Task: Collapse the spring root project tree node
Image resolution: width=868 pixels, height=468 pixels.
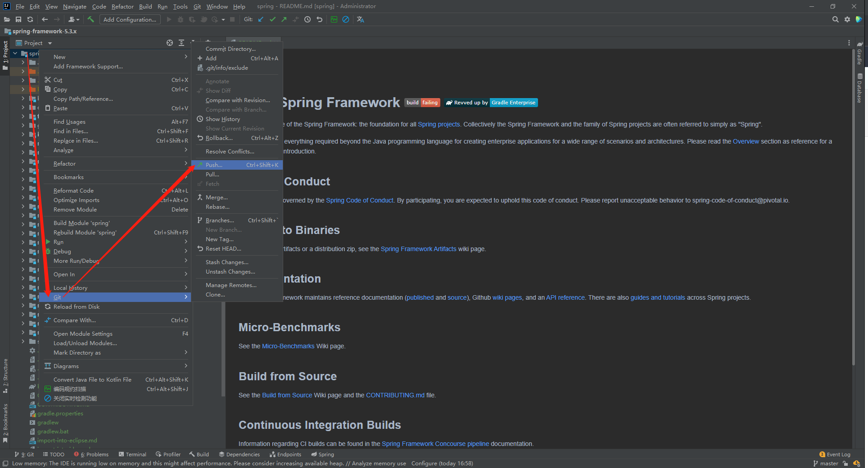Action: coord(15,53)
